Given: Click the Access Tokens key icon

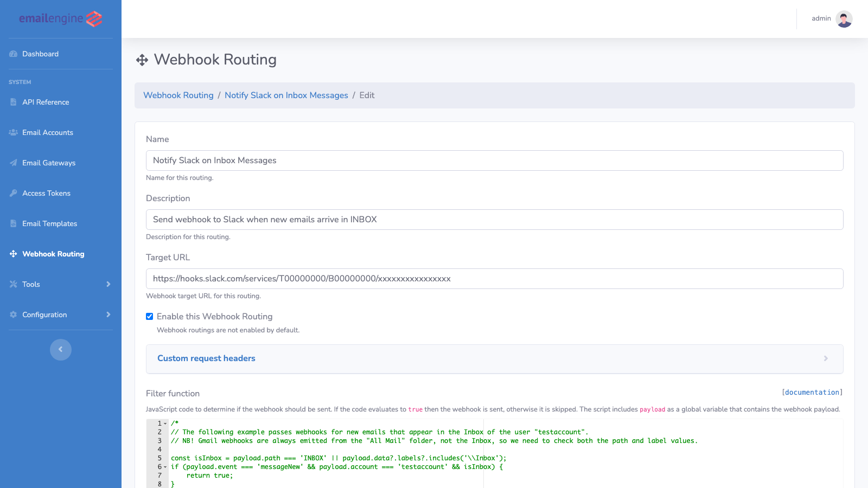Looking at the screenshot, I should coord(12,193).
